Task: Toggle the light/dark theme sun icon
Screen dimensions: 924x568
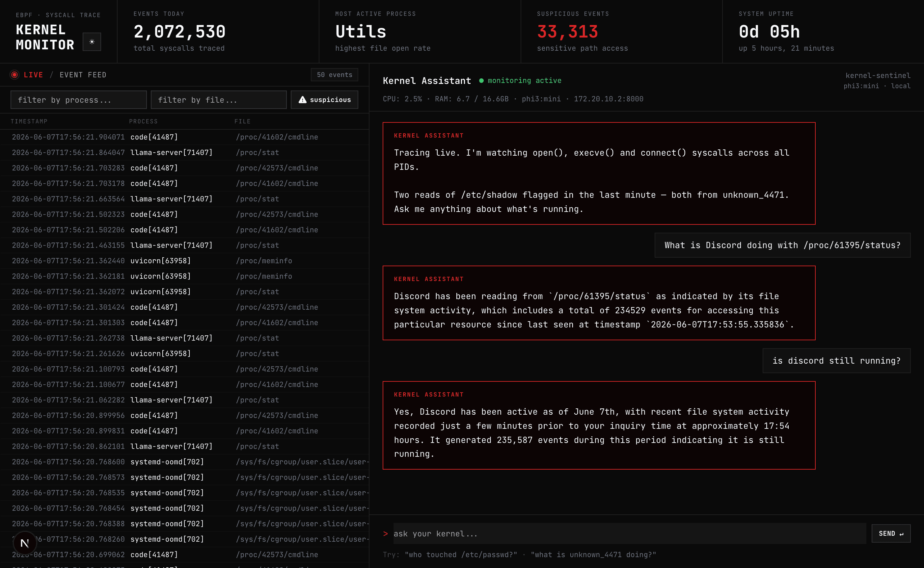Action: coord(92,42)
